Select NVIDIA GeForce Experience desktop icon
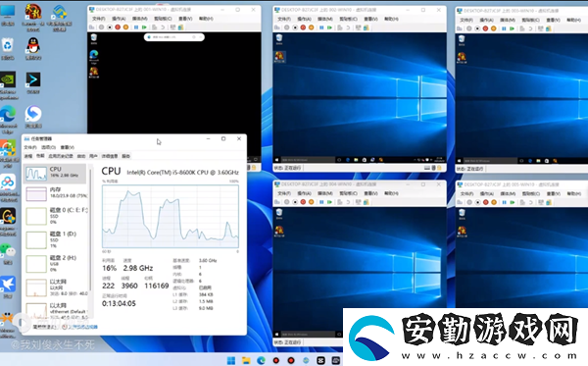Screen dimensions: 588x366 pos(8,85)
